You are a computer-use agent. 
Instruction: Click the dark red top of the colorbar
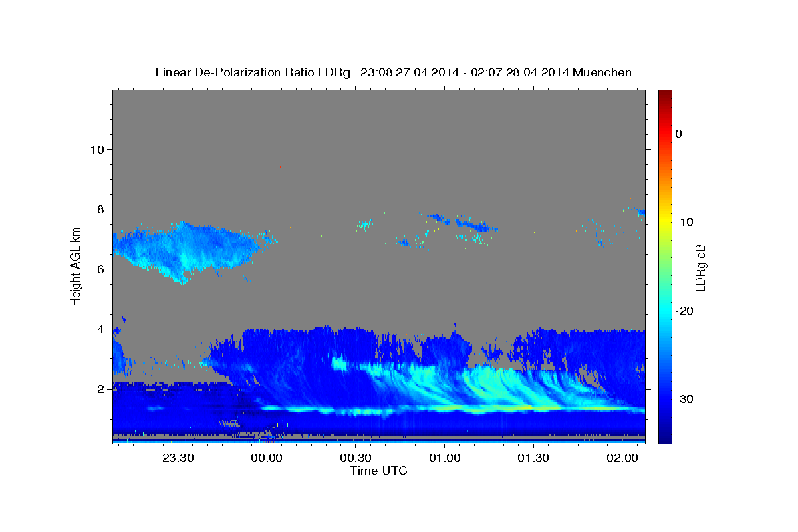(x=665, y=96)
